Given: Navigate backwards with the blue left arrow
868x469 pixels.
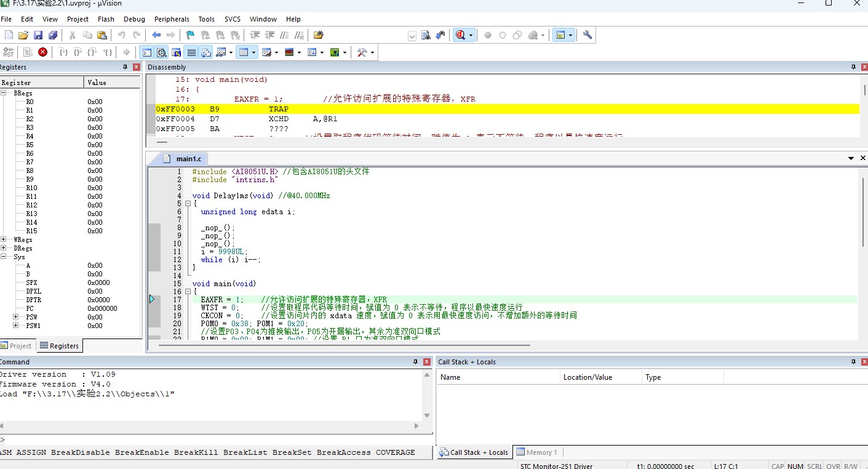Looking at the screenshot, I should coord(156,35).
